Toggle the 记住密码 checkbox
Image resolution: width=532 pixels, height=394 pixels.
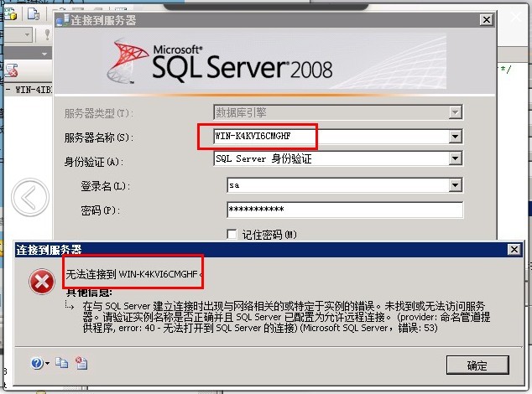click(x=232, y=234)
